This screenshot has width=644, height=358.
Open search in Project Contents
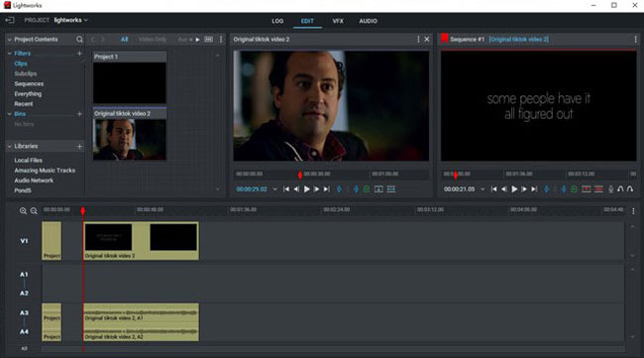[79, 40]
